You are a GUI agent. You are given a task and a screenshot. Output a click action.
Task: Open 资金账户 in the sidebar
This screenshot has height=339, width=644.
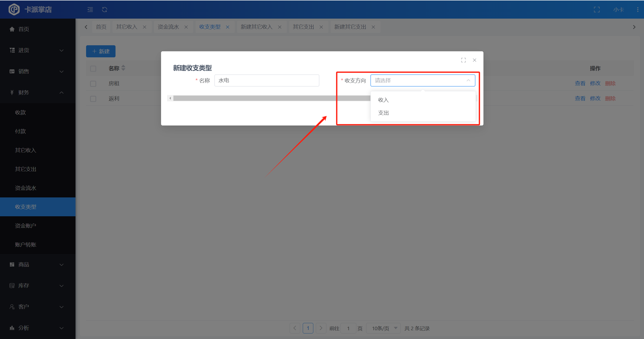[x=25, y=226]
